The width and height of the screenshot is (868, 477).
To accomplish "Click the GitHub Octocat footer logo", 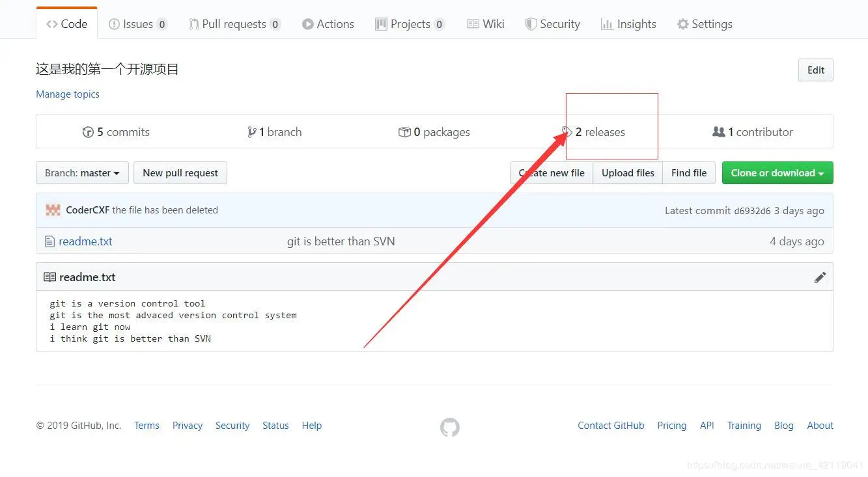I will point(450,428).
